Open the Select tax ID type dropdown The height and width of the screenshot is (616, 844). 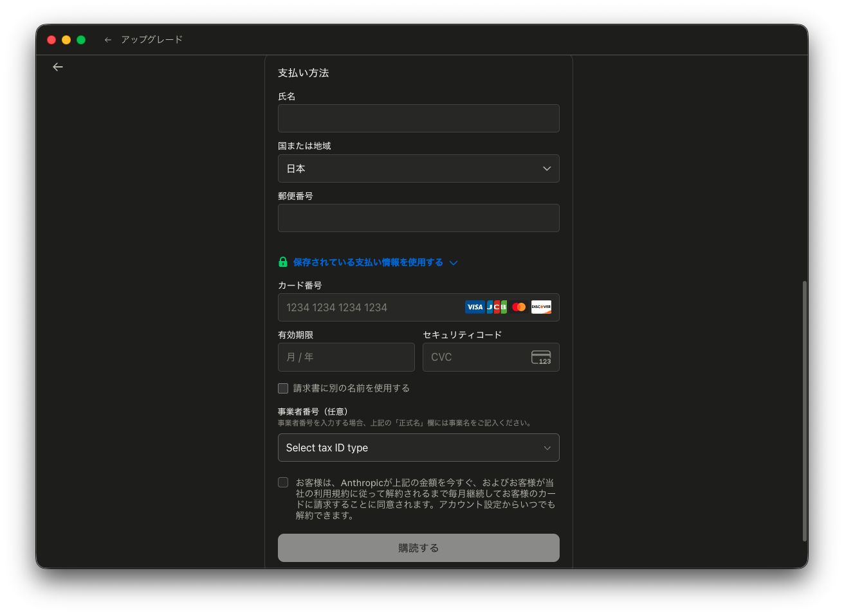coord(419,448)
